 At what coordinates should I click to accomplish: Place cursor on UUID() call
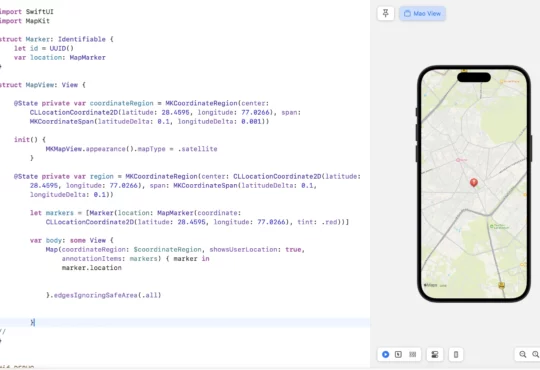(61, 48)
